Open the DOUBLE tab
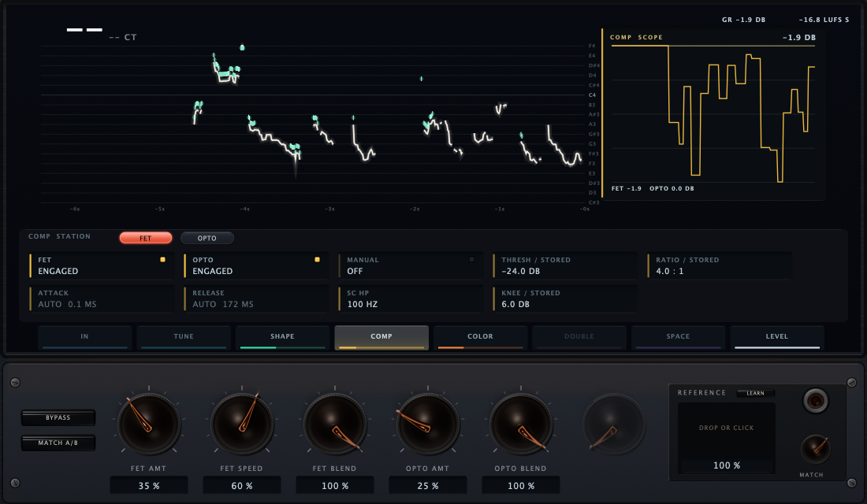The height and width of the screenshot is (504, 867). (x=579, y=338)
